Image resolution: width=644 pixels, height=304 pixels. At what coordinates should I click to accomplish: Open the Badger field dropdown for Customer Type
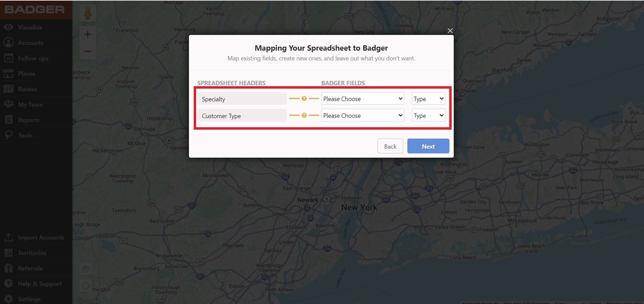[x=363, y=115]
